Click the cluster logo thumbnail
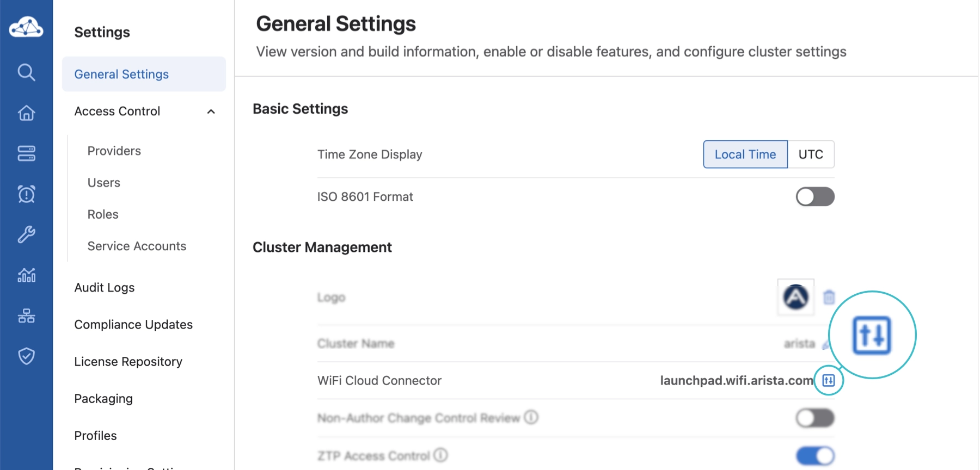980x470 pixels. click(795, 298)
